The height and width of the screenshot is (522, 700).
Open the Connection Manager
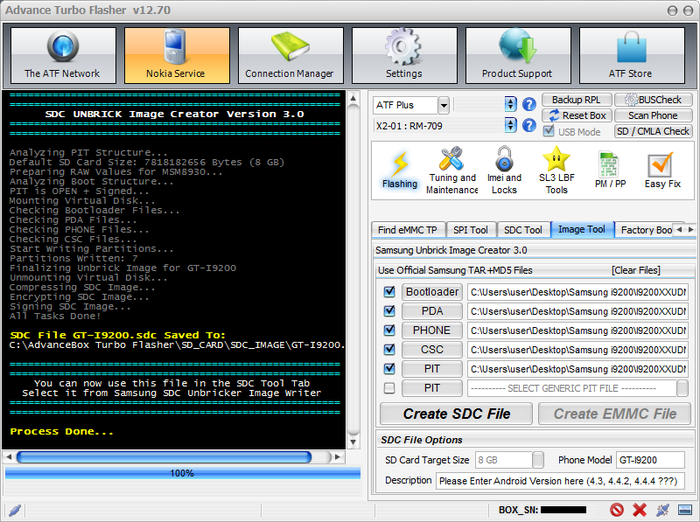[x=290, y=55]
